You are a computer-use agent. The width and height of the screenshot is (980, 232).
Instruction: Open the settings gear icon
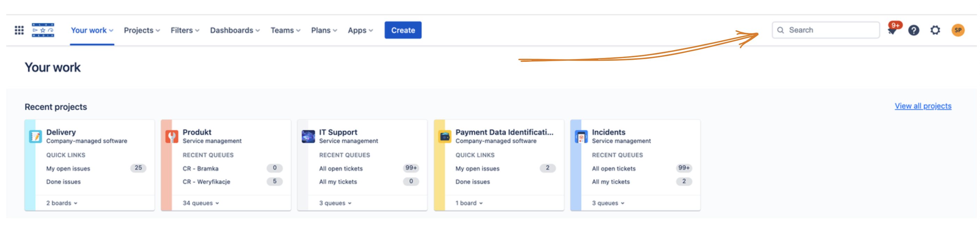click(x=935, y=30)
